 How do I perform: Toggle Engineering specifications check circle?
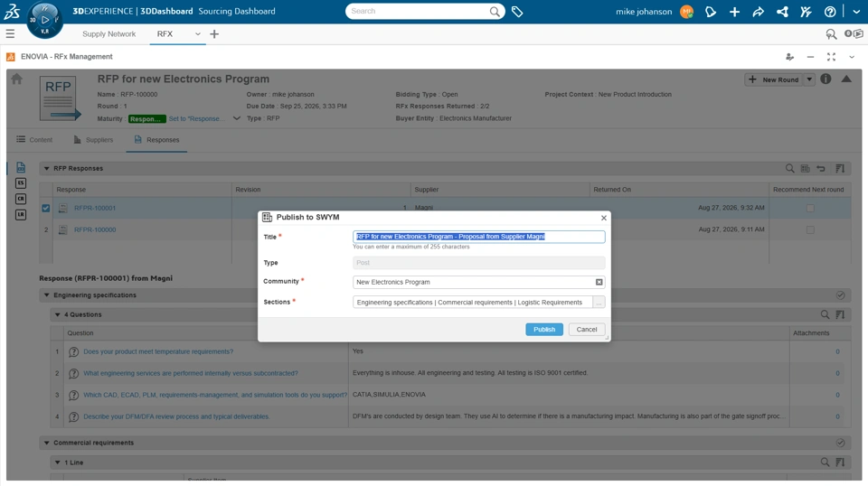[840, 295]
